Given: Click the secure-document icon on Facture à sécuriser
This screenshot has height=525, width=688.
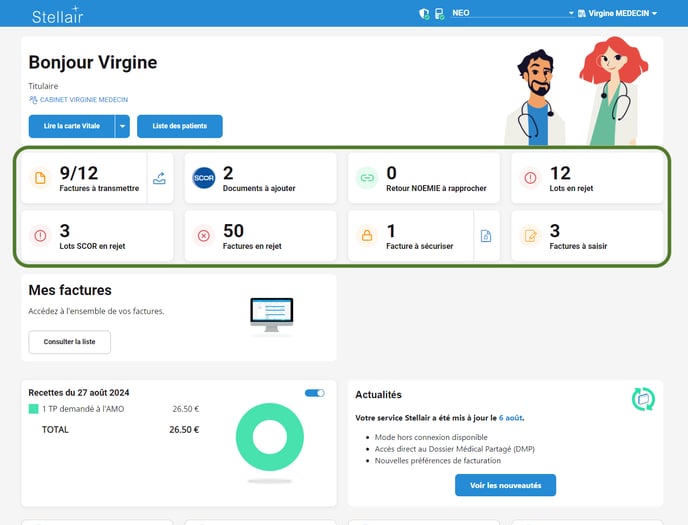Looking at the screenshot, I should 486,236.
